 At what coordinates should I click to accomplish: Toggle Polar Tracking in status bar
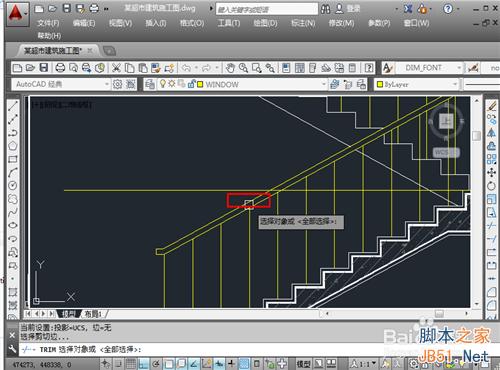click(x=156, y=364)
